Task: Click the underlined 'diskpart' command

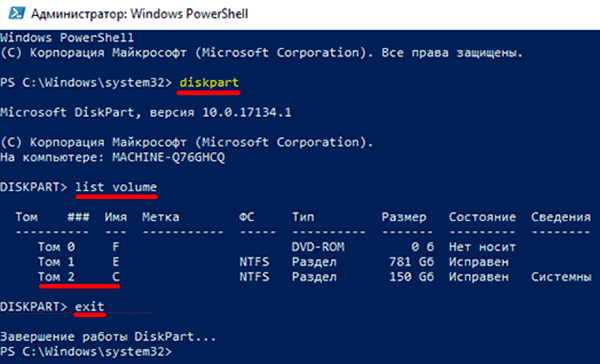Action: click(x=209, y=83)
